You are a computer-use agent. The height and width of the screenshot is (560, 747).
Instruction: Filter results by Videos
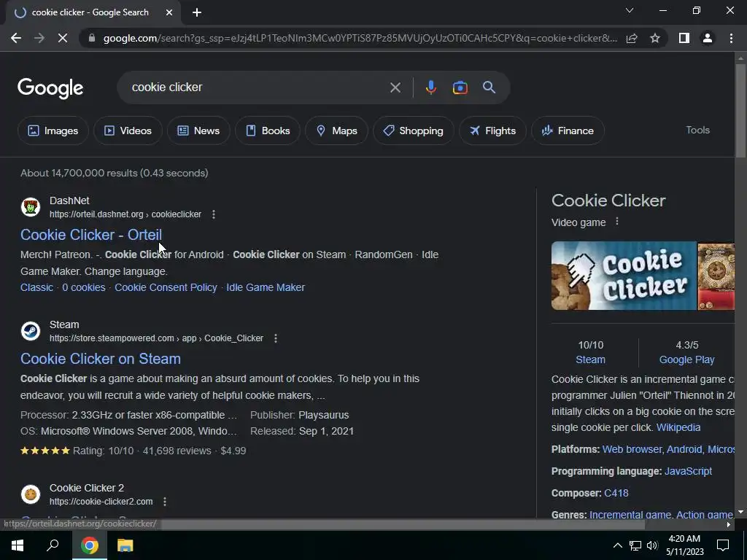click(x=128, y=131)
